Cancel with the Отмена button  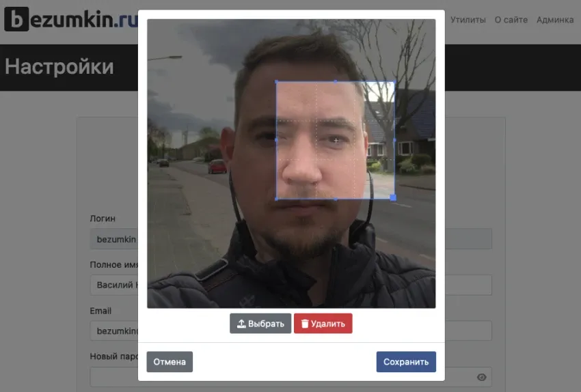point(170,362)
